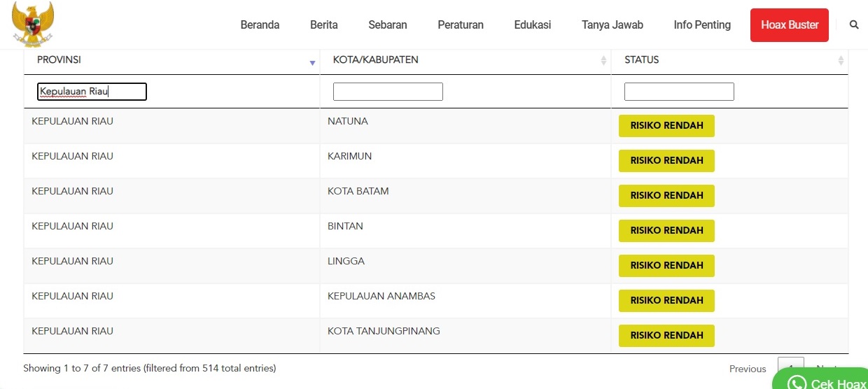
Task: Click the Status filter input box
Action: click(x=679, y=92)
